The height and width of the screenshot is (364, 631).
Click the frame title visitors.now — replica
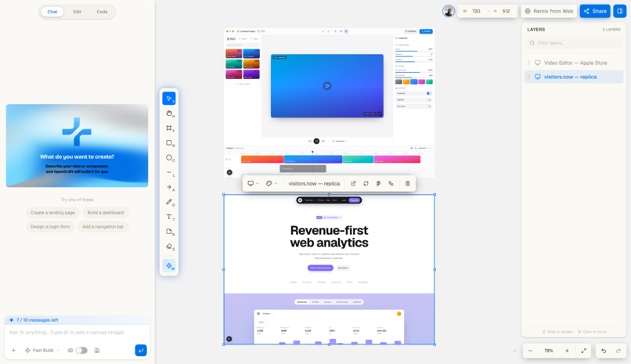click(x=314, y=183)
